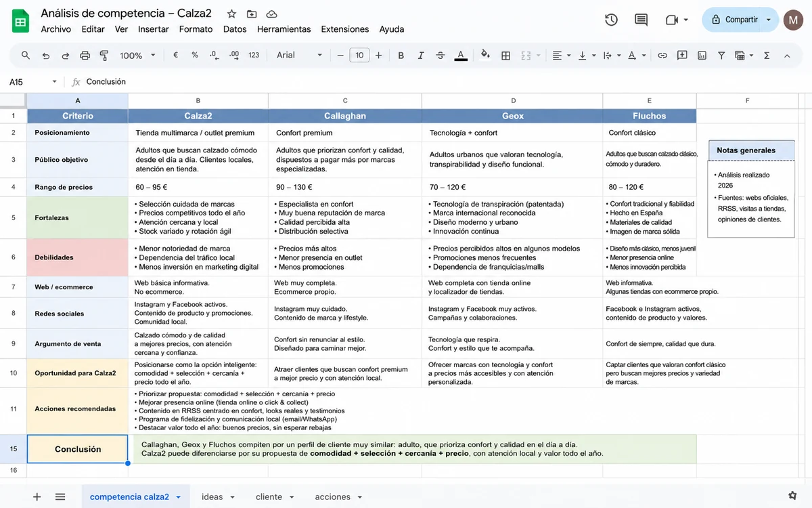Viewport: 812px width, 508px height.
Task: Open version history clock icon
Action: click(x=611, y=20)
